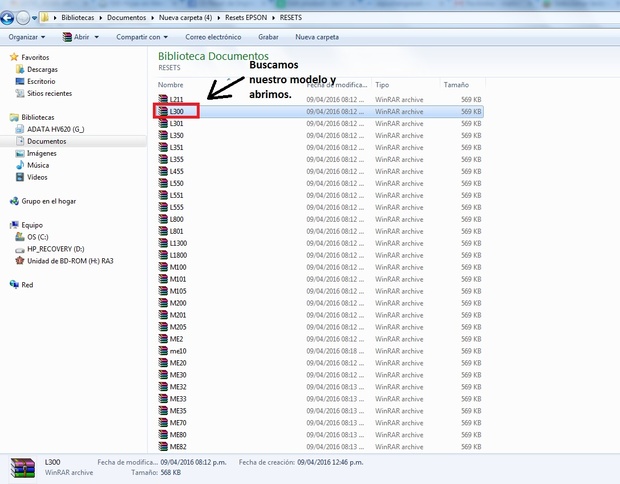Image resolution: width=620 pixels, height=484 pixels.
Task: Create a Nueva carpeta
Action: tap(317, 37)
